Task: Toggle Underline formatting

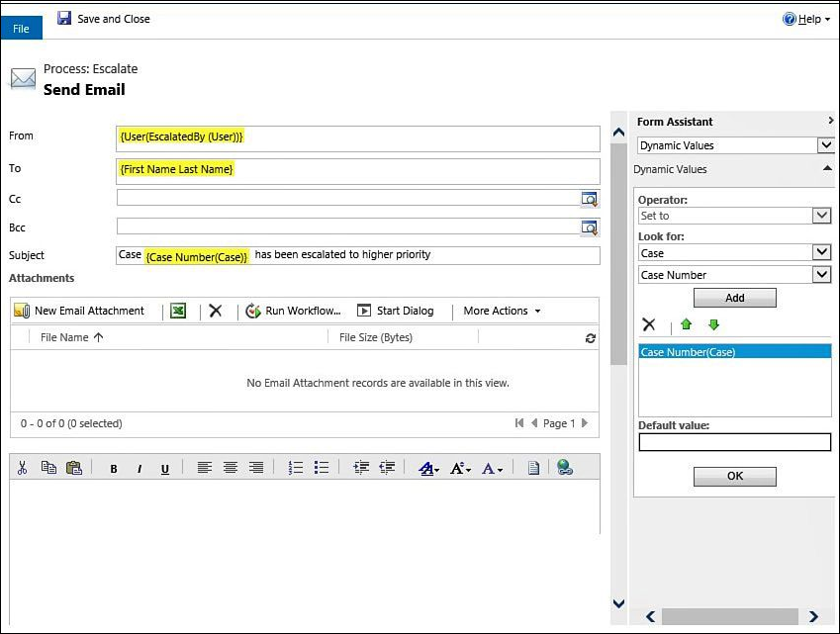Action: point(165,469)
